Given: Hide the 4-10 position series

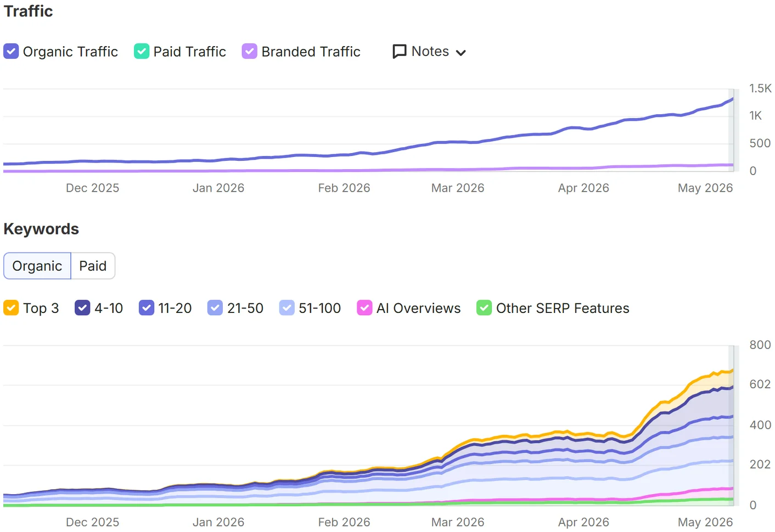Looking at the screenshot, I should pyautogui.click(x=82, y=308).
